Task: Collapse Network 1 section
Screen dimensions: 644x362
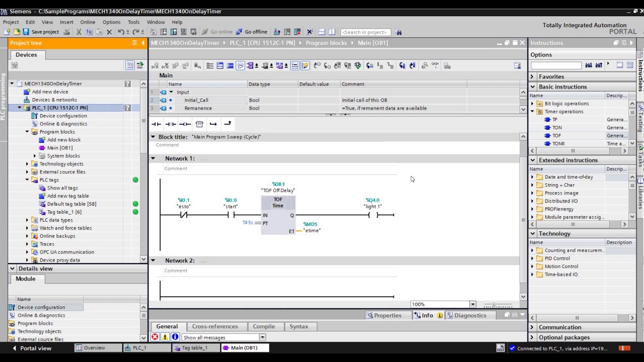Action: [153, 158]
